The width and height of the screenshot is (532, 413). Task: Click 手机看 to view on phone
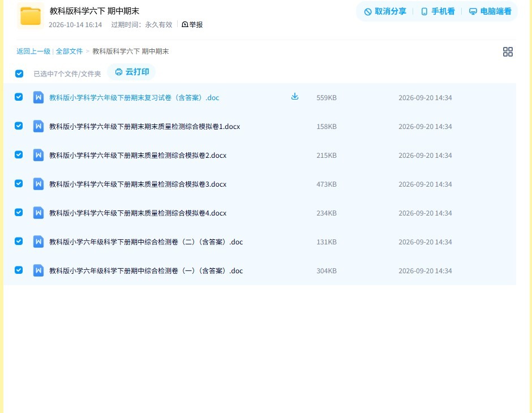click(x=437, y=11)
